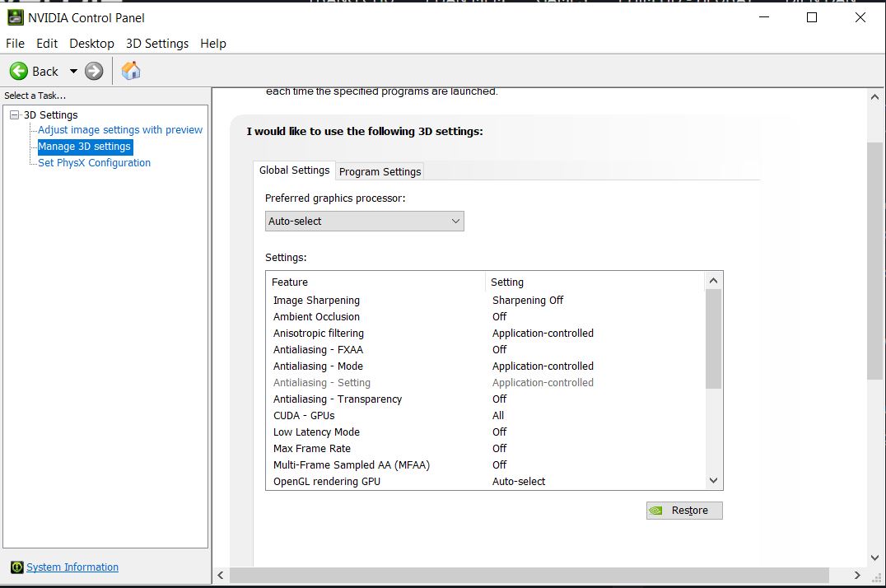Click settings list scroll down arrow

coord(713,481)
